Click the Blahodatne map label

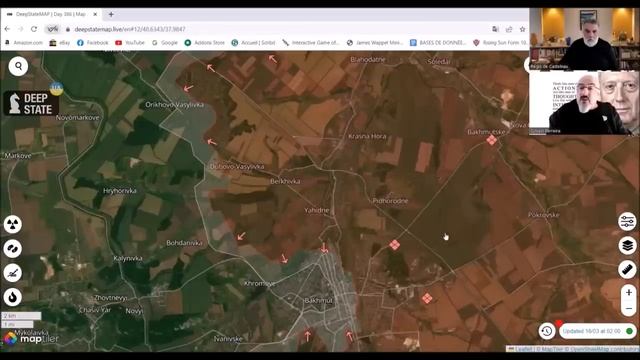tap(368, 60)
